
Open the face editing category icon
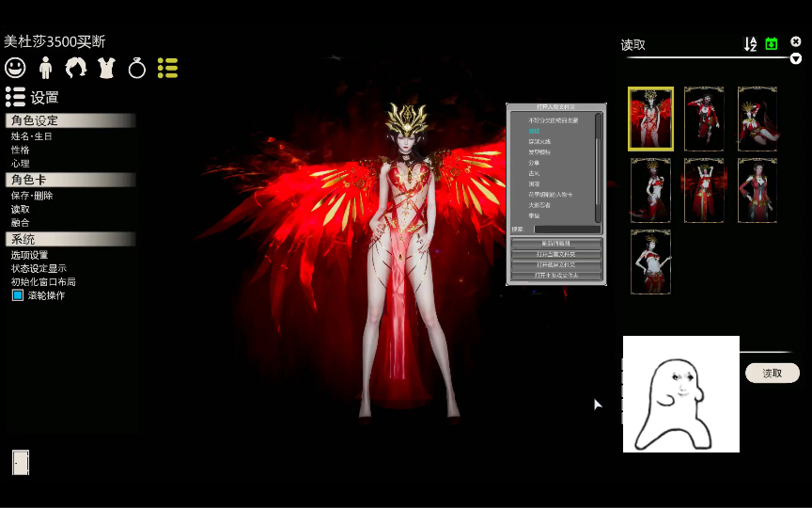point(15,68)
